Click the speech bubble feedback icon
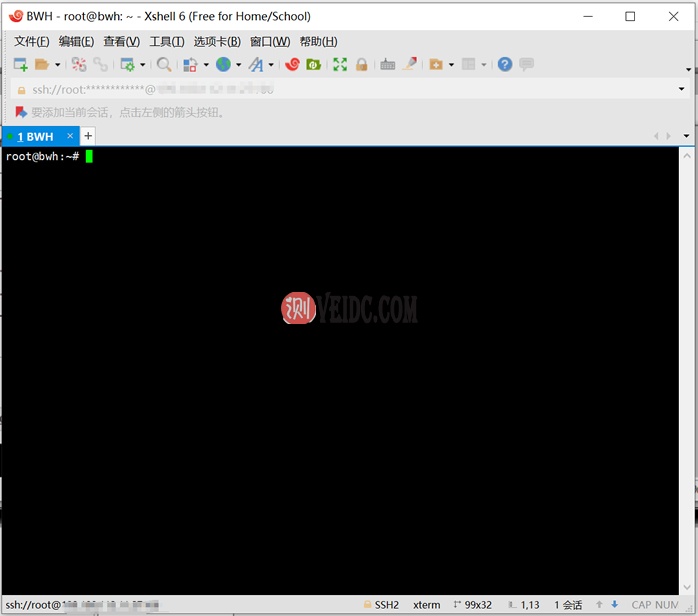Viewport: 698px width, 616px height. pyautogui.click(x=526, y=64)
